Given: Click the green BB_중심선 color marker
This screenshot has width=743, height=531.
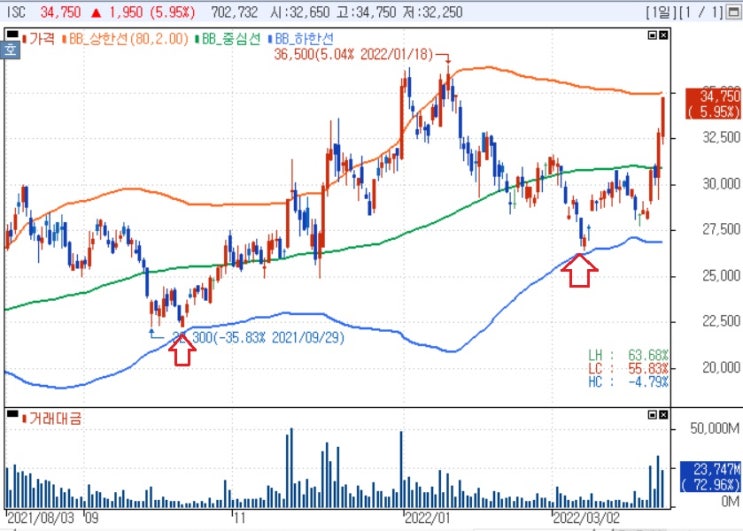Looking at the screenshot, I should pyautogui.click(x=197, y=39).
